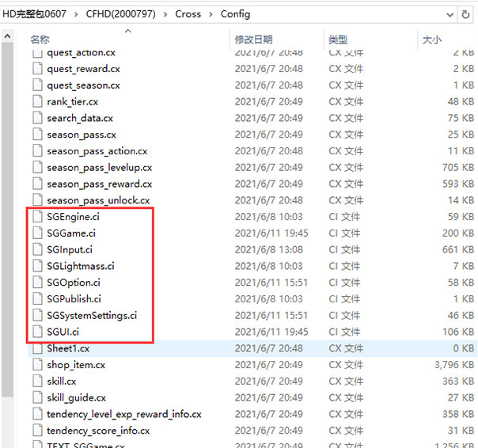Click the file icon next to season_pass.cx

coord(37,135)
